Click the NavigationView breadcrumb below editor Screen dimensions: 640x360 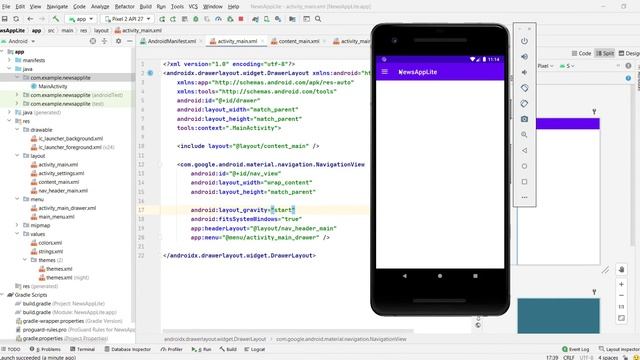[341, 339]
